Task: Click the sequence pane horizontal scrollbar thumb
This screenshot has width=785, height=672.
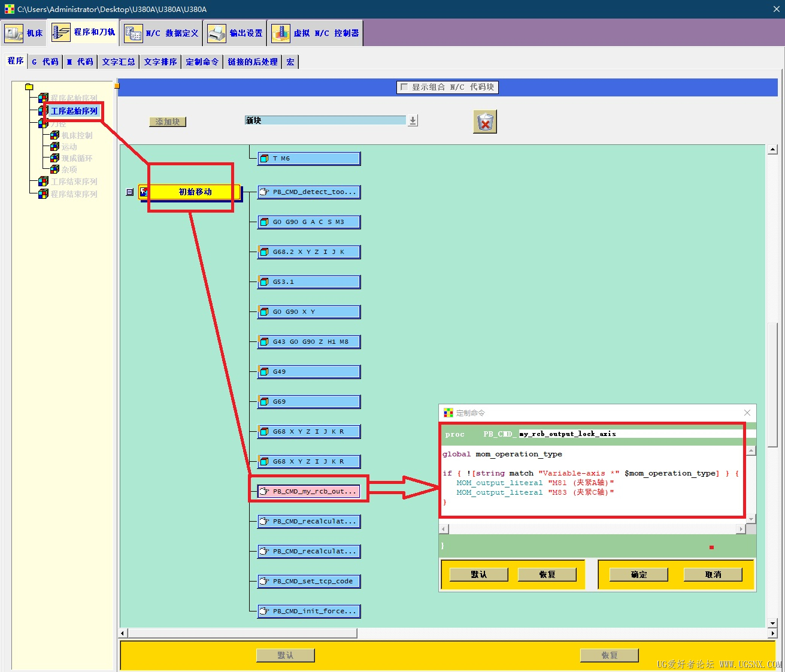Action: pyautogui.click(x=242, y=633)
